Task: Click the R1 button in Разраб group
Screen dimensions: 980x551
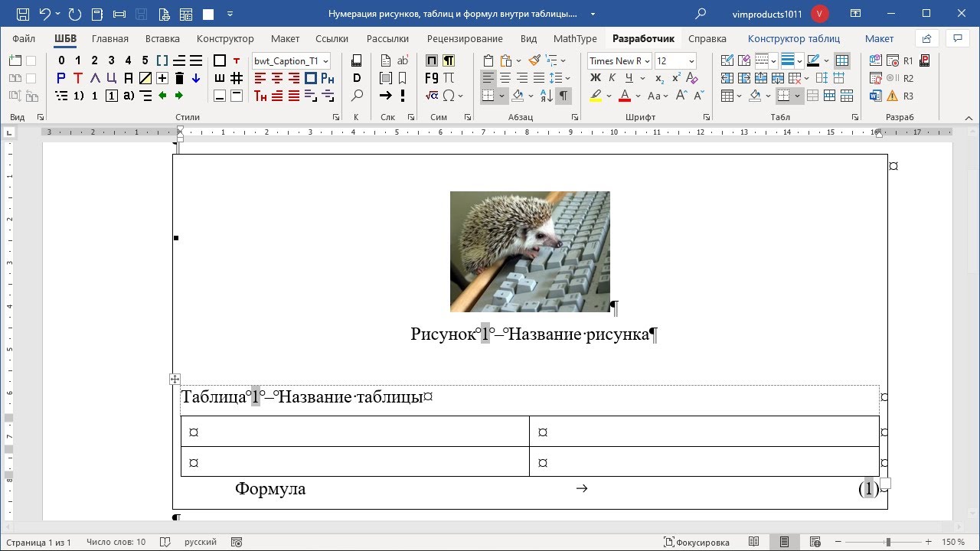Action: (908, 60)
